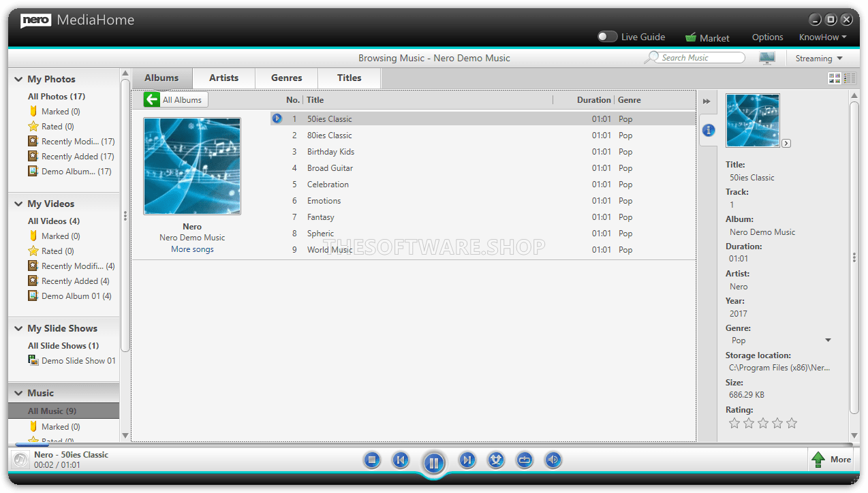Toggle shuffle playback mode
The image size is (868, 493).
tap(496, 461)
